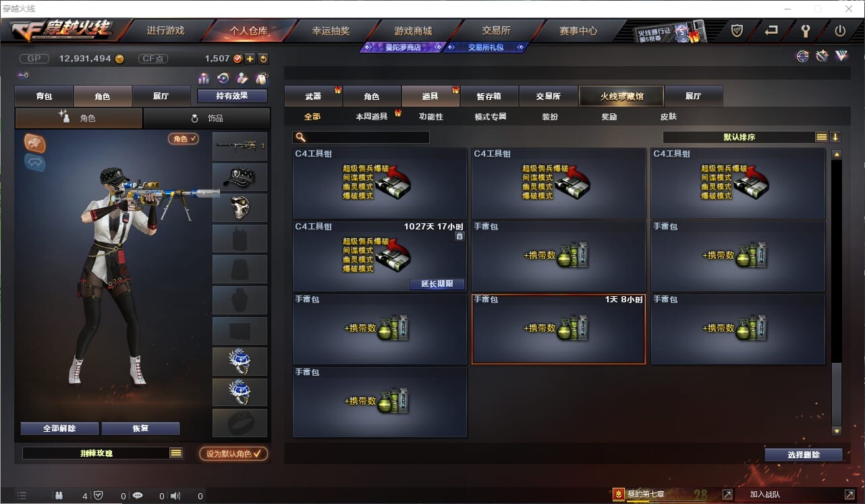Image resolution: width=865 pixels, height=504 pixels.
Task: Open the crosshair target icon
Action: click(x=802, y=57)
